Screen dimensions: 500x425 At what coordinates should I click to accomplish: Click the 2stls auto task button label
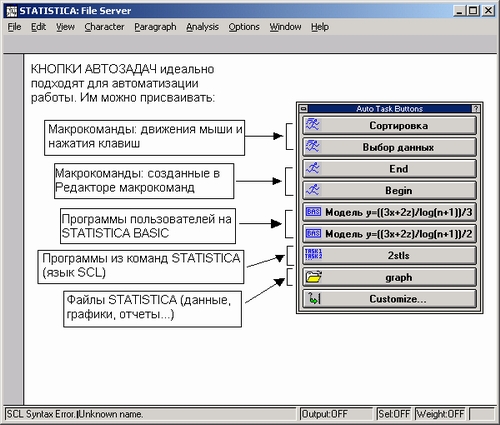398,256
